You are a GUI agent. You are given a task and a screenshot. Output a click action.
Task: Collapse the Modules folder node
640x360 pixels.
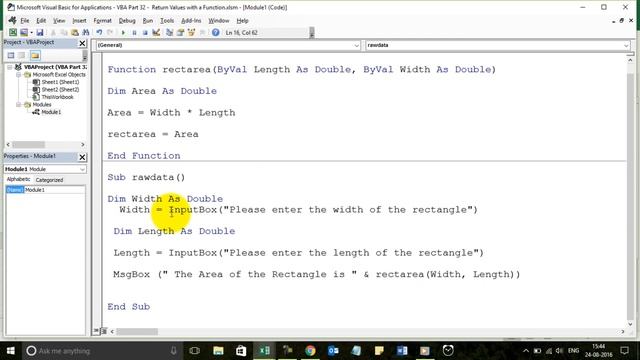click(18, 104)
